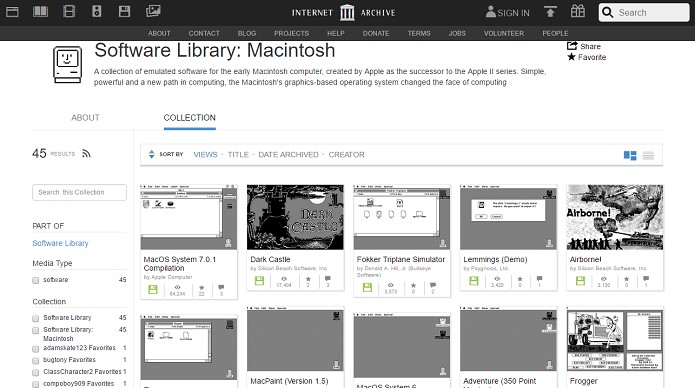
Task: Click reviews bubble under Lemmings (Demo)
Action: coord(539,278)
